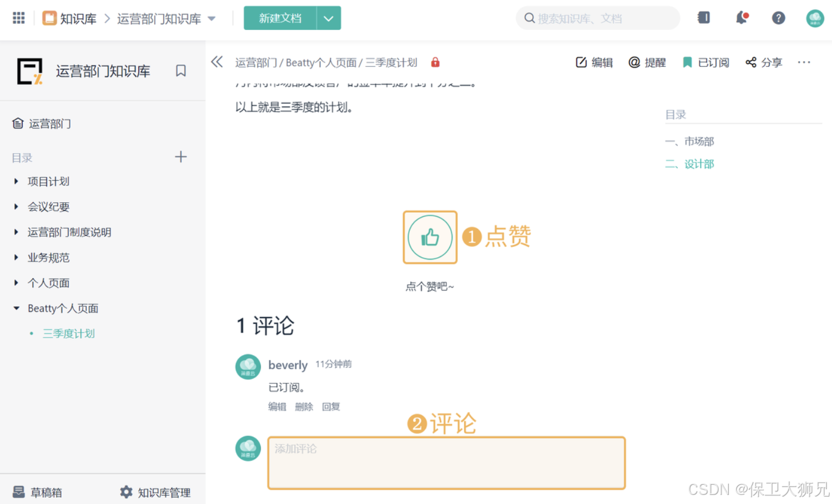Click 回复 to reply to beverly's comment

[x=331, y=406]
